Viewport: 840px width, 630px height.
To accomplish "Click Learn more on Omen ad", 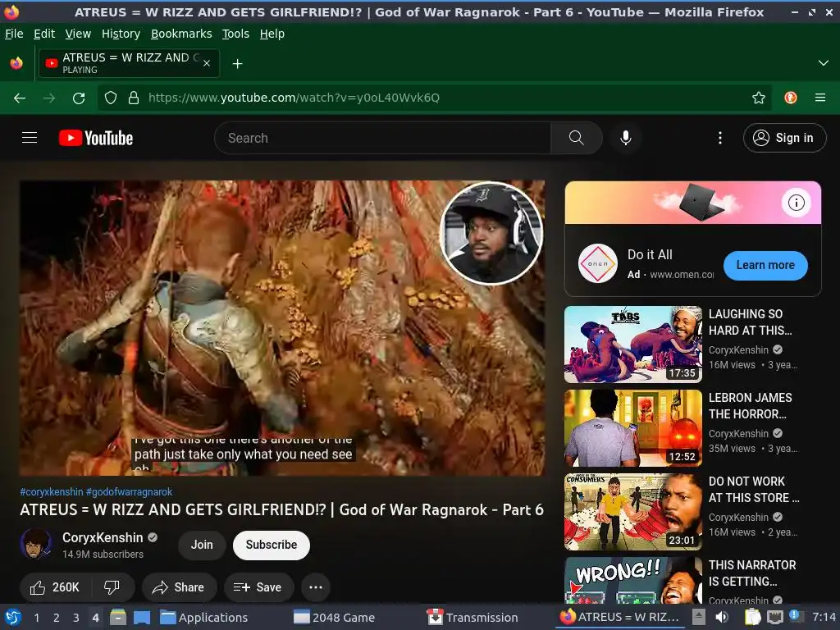I will coord(765,265).
